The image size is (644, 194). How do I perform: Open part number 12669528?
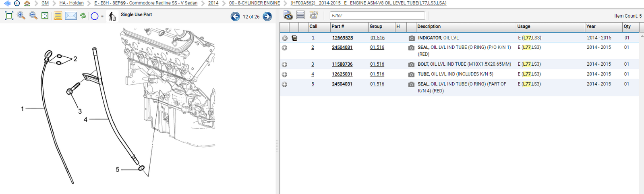tap(342, 38)
